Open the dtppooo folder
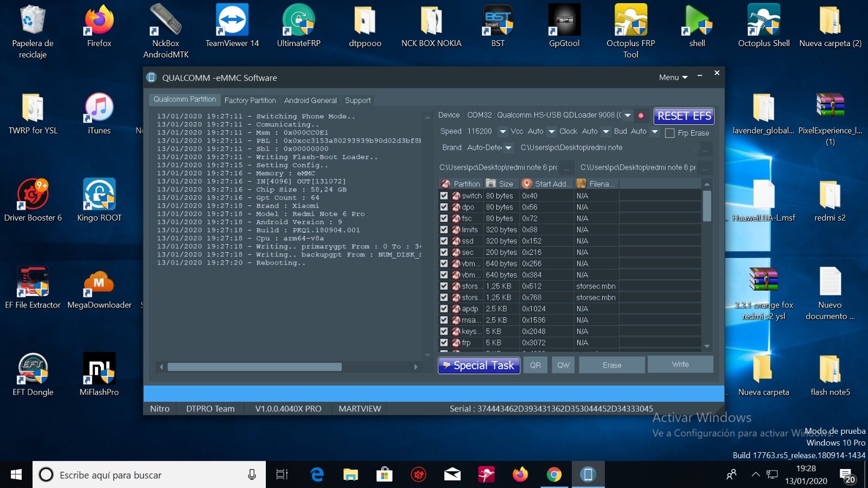Screen dimensions: 868x488 tap(365, 26)
